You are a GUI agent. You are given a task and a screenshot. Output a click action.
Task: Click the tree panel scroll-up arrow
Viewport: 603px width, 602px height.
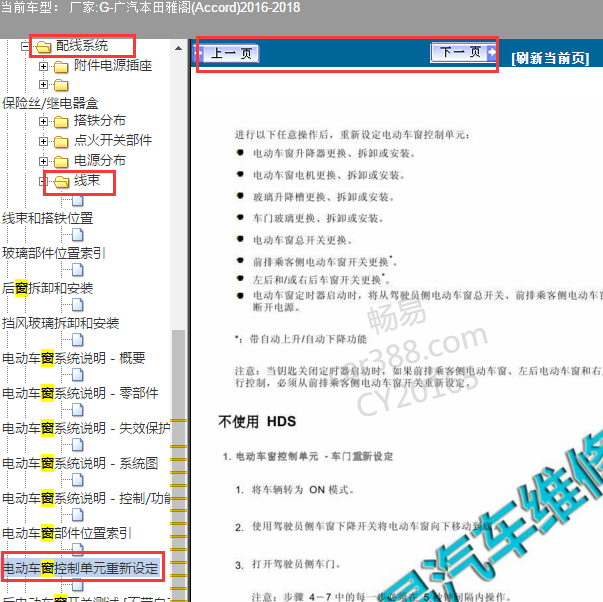[178, 48]
